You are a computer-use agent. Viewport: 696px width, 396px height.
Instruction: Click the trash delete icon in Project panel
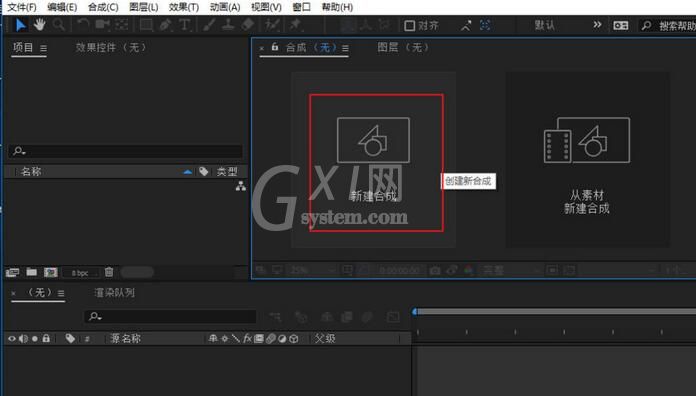tap(109, 272)
